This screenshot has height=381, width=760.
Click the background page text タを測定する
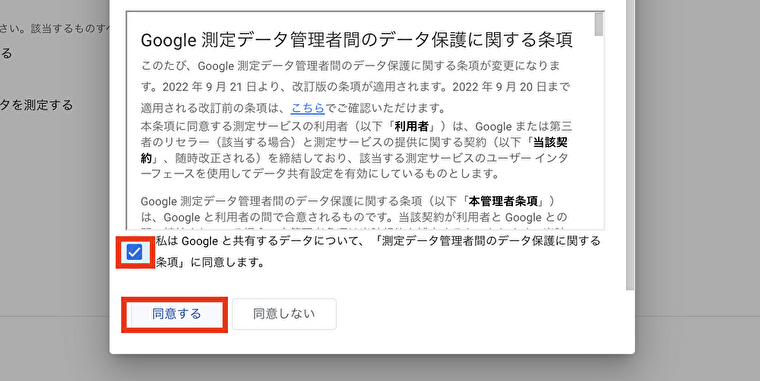(36, 105)
